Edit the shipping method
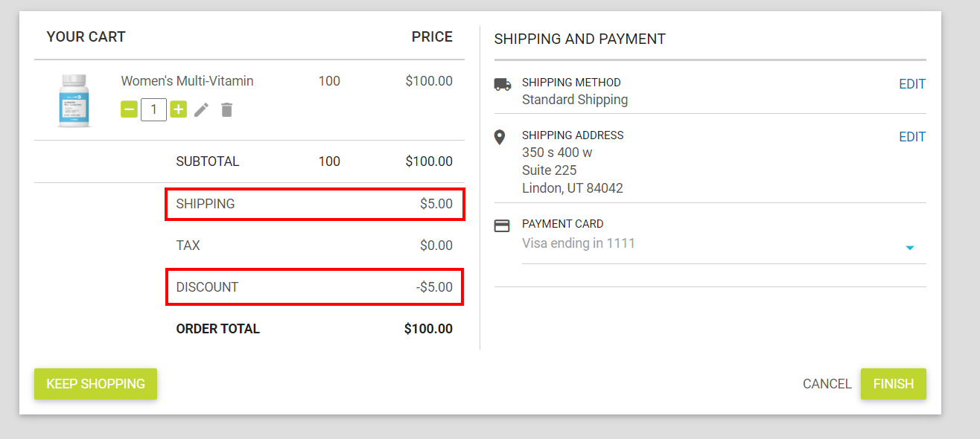The width and height of the screenshot is (980, 439). (x=912, y=84)
